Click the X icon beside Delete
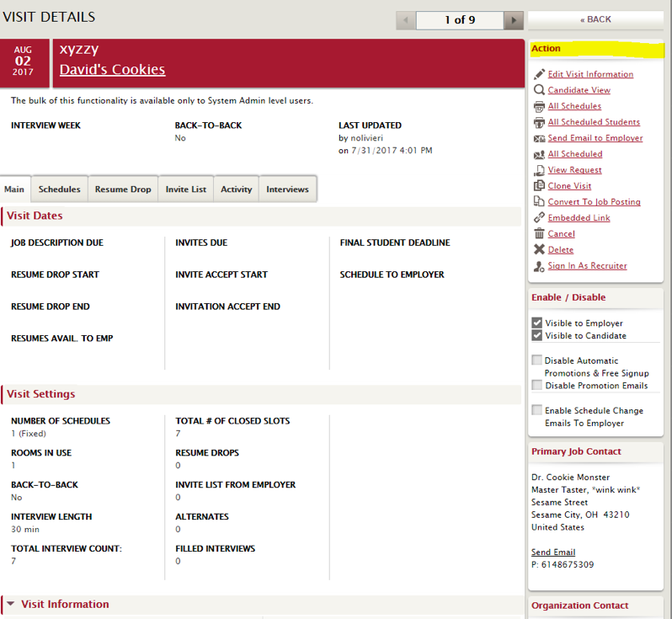The height and width of the screenshot is (619, 672). coord(539,249)
